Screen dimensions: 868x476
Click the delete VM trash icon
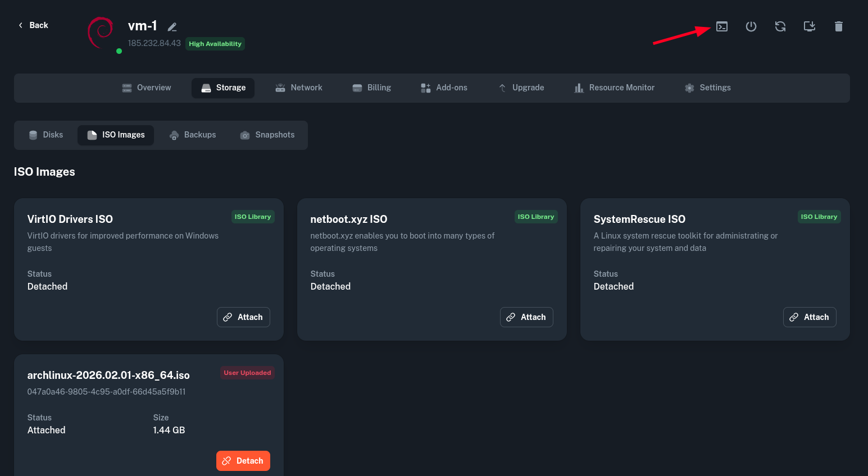pos(838,26)
